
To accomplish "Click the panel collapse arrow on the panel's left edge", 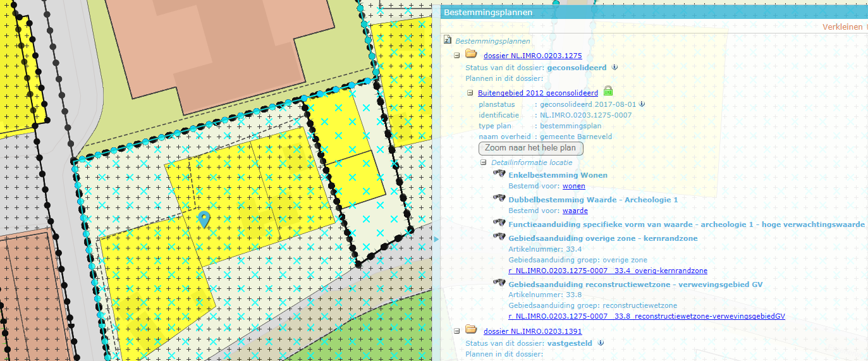I will click(x=435, y=238).
